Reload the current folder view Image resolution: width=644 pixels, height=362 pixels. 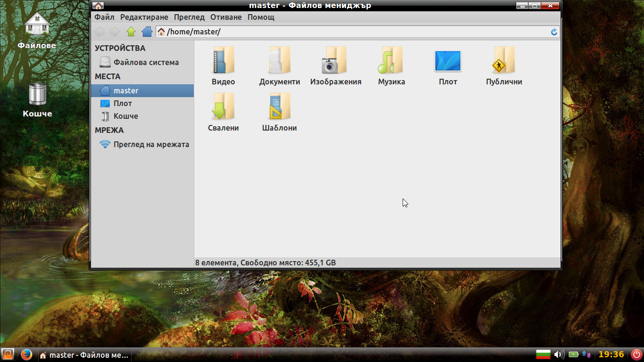click(x=554, y=32)
